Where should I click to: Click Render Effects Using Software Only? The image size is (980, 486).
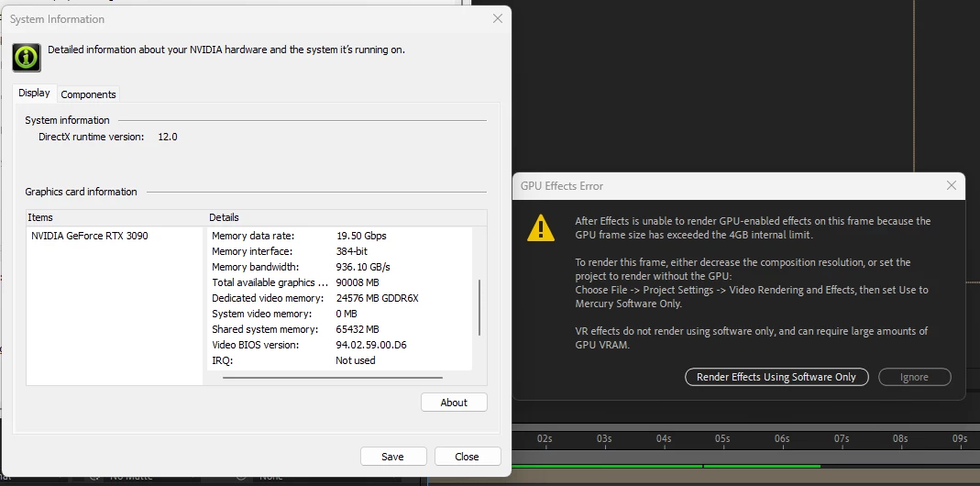tap(776, 377)
